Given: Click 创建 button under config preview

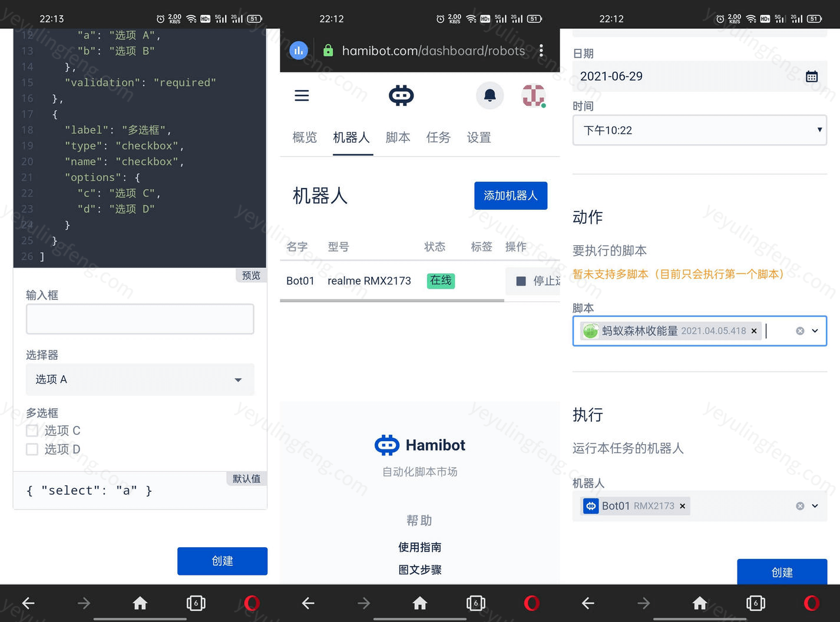Looking at the screenshot, I should [222, 561].
